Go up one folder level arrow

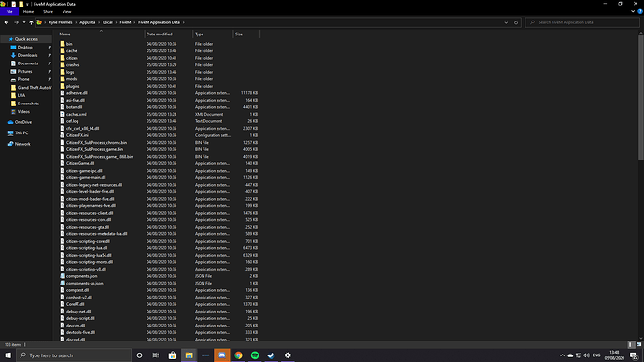tap(31, 22)
